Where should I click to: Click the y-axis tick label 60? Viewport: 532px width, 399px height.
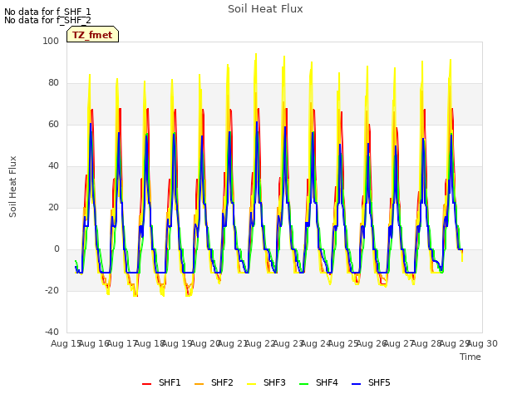[x=53, y=124]
